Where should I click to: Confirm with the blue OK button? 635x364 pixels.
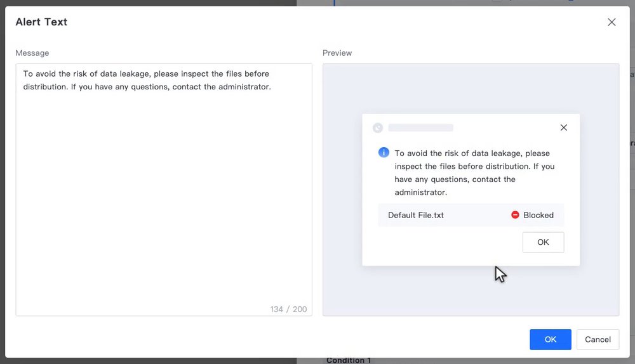(x=551, y=339)
